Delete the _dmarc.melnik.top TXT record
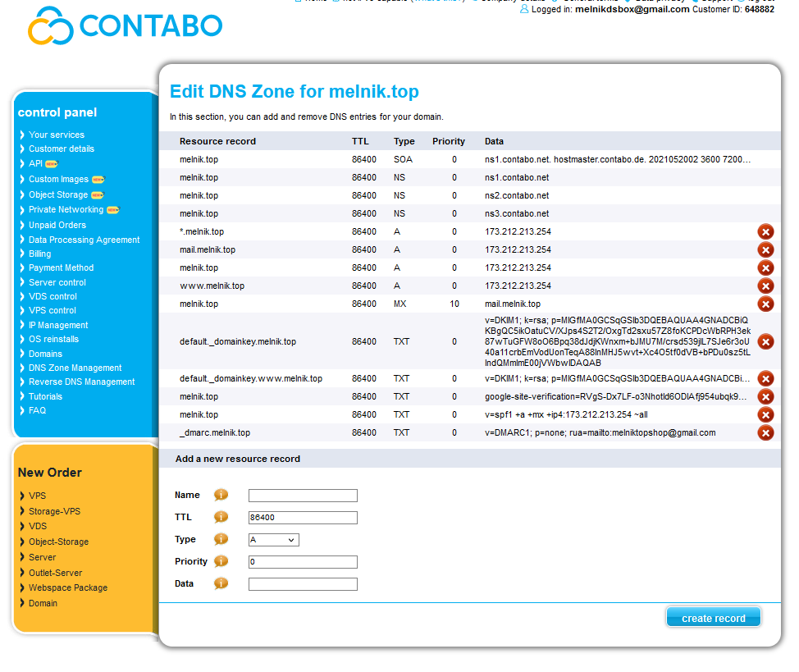 [x=765, y=432]
